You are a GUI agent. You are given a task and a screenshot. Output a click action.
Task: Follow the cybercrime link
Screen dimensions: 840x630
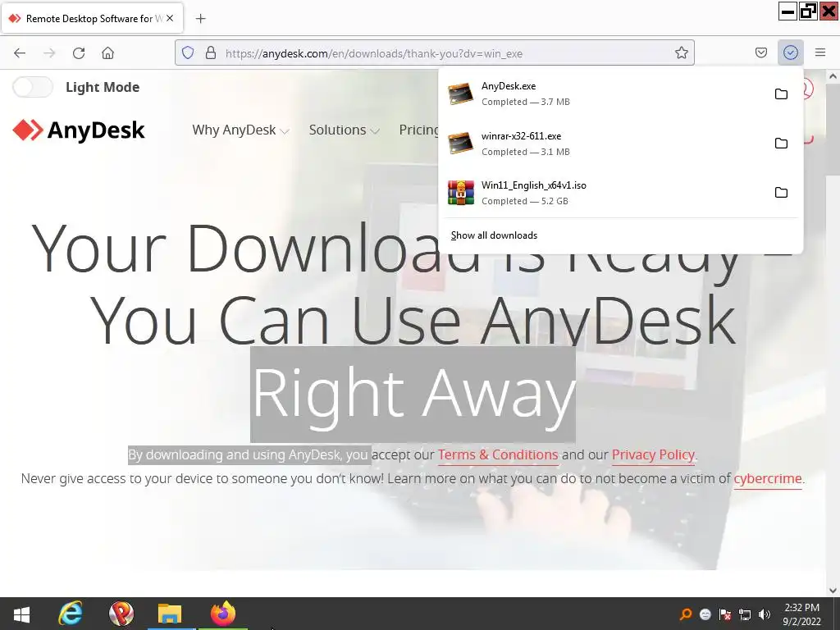[x=768, y=478]
